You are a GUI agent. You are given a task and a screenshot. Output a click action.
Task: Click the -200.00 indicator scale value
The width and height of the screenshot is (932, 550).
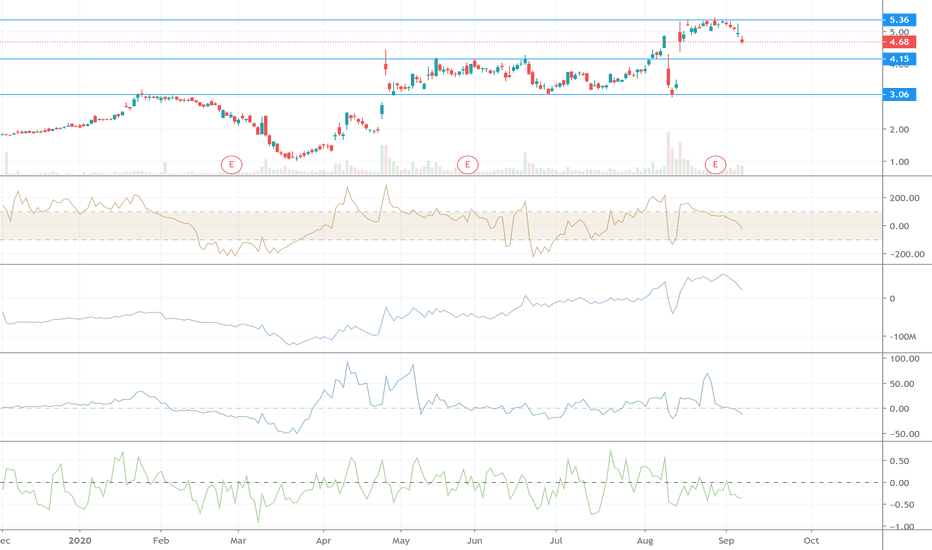coord(906,254)
